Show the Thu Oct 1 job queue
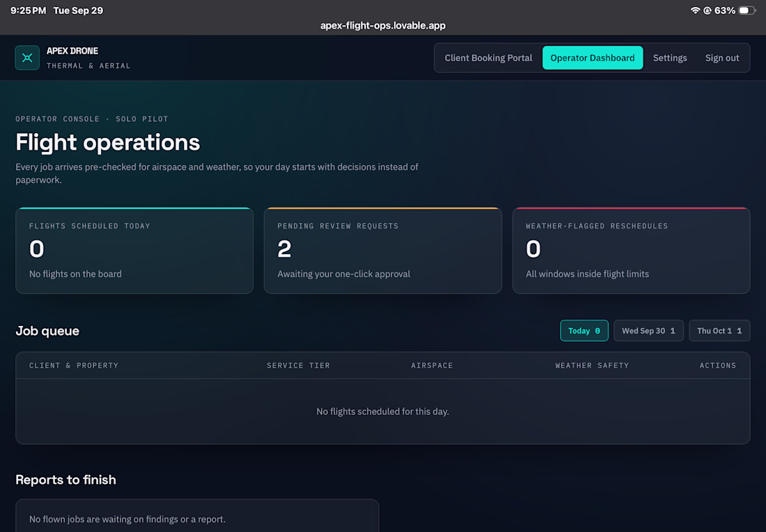Viewport: 766px width, 532px height. [719, 331]
